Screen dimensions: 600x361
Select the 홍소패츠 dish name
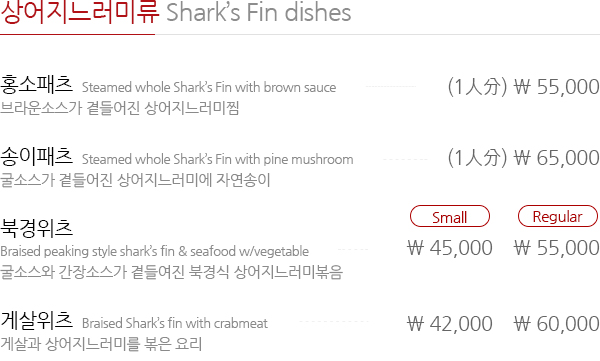(x=36, y=85)
